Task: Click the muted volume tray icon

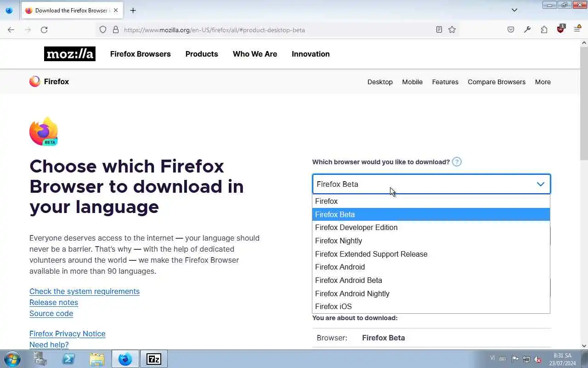Action: (537, 359)
